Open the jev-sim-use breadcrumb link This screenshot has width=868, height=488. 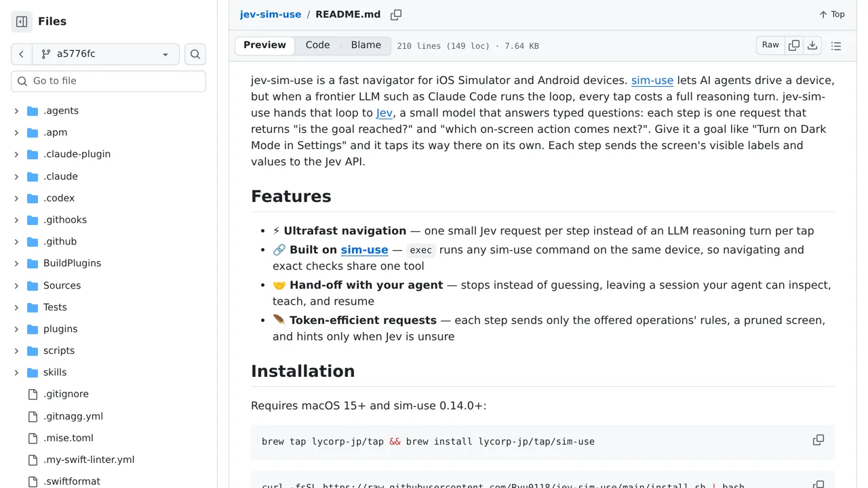pyautogui.click(x=271, y=14)
